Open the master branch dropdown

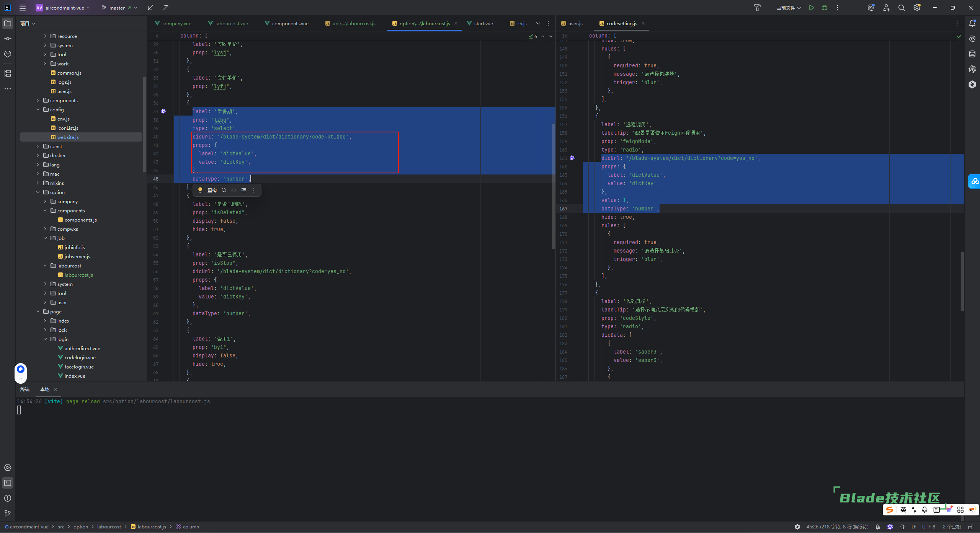pyautogui.click(x=119, y=8)
